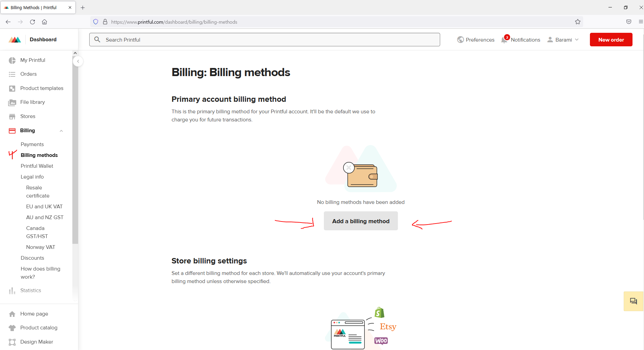The height and width of the screenshot is (350, 644).
Task: Open My Printful pie chart icon
Action: tap(12, 60)
